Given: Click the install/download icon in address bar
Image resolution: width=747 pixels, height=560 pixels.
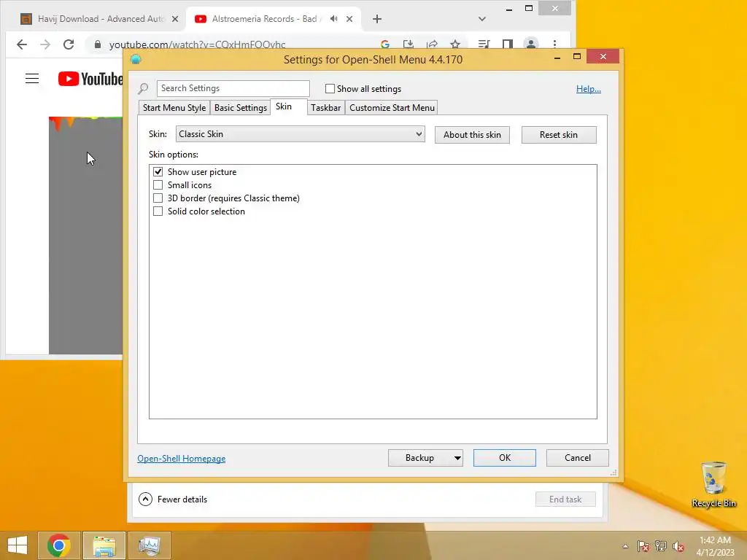Looking at the screenshot, I should [409, 44].
